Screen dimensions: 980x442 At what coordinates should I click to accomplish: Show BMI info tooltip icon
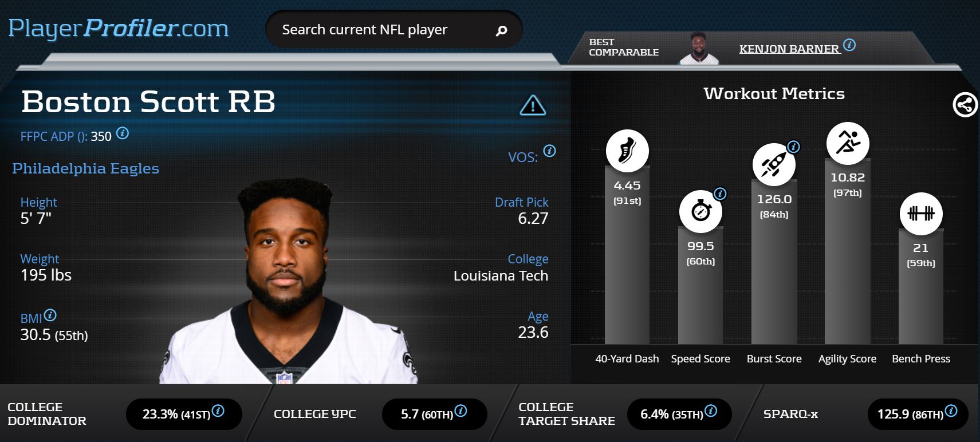pos(50,315)
